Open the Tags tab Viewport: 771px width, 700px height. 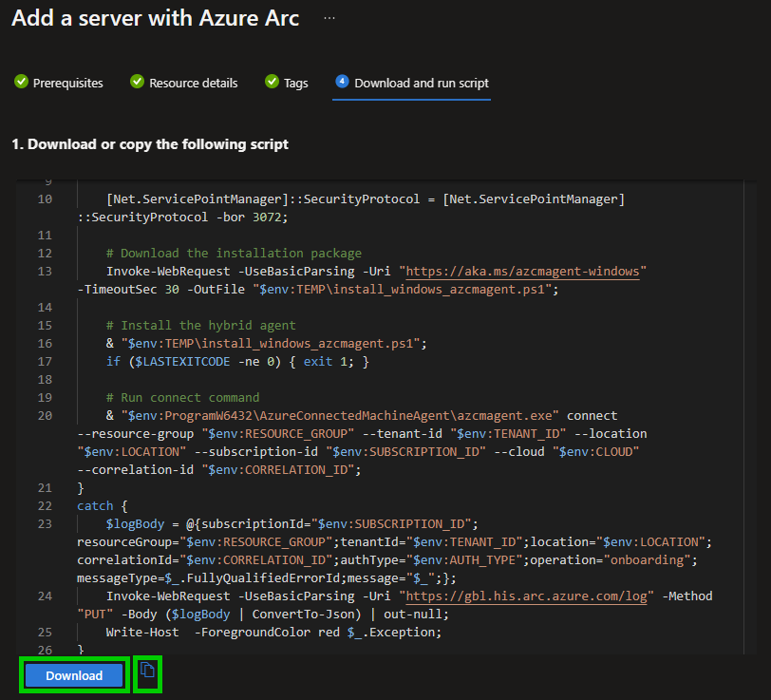click(287, 83)
